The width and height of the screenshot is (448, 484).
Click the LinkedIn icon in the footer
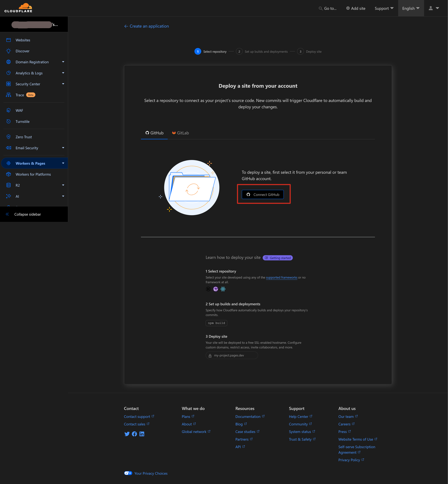pos(142,434)
